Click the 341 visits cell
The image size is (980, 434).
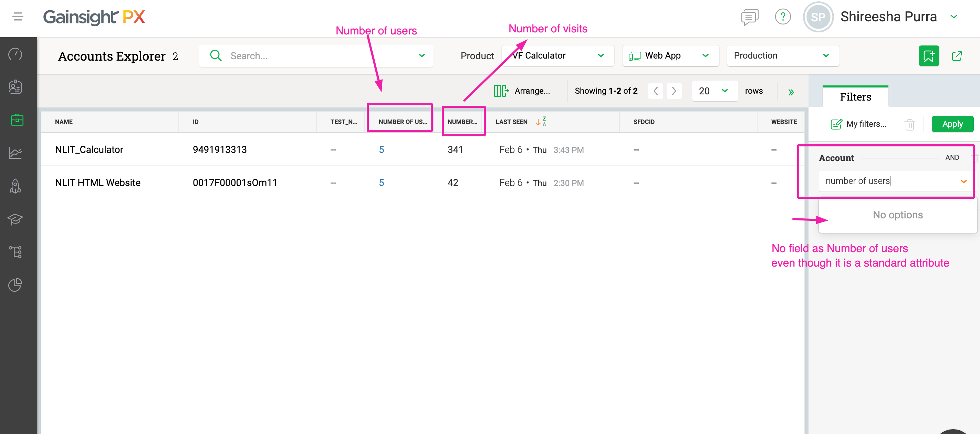(x=455, y=149)
